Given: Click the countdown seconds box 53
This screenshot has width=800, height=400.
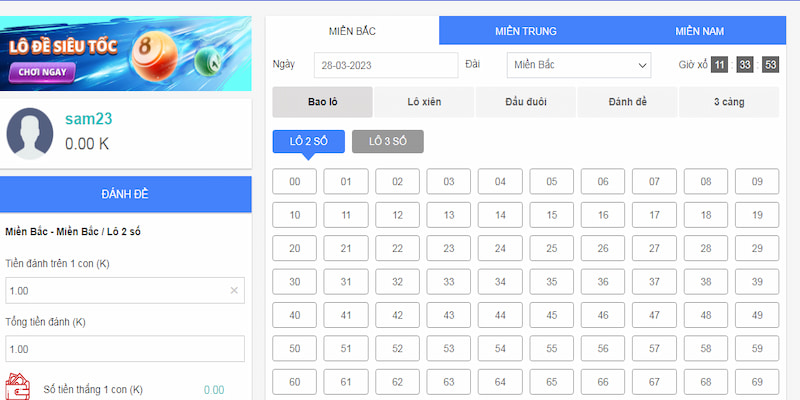Looking at the screenshot, I should coord(770,65).
